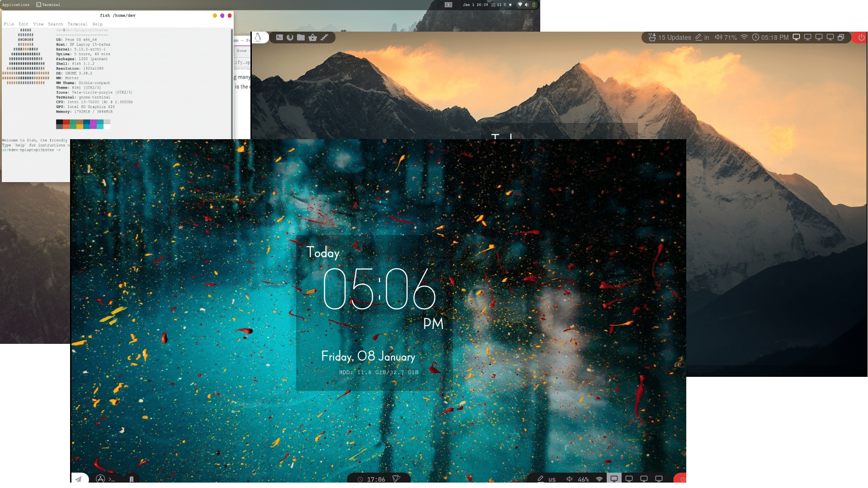Click the staircase icon in panel

pos(324,38)
